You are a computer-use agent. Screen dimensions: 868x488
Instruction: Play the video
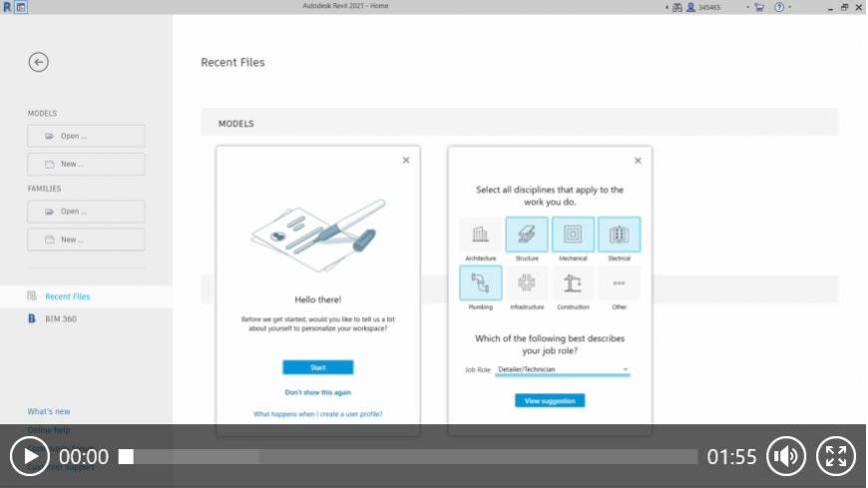tap(29, 456)
